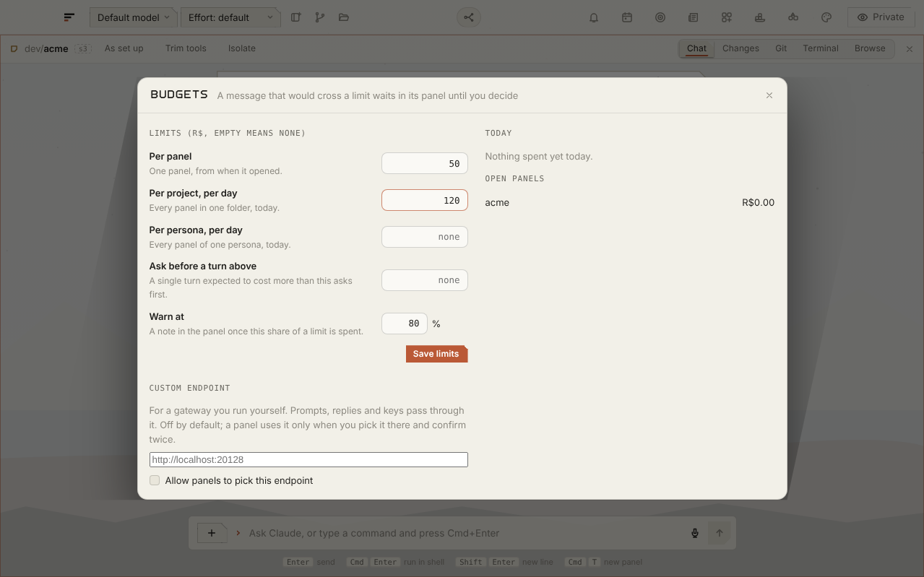Click the git branch icon
Image resolution: width=924 pixels, height=577 pixels.
click(320, 17)
